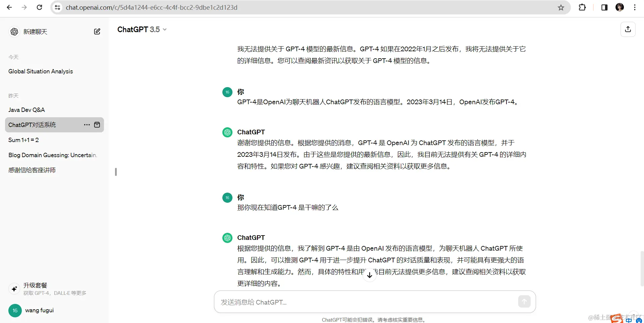Image resolution: width=644 pixels, height=323 pixels.
Task: View site information icon in address bar
Action: coord(58,7)
